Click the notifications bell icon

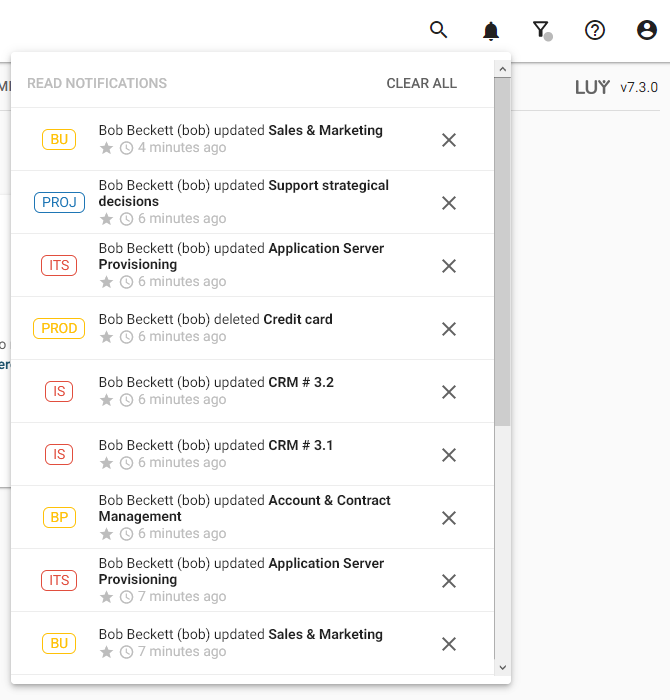pos(490,30)
